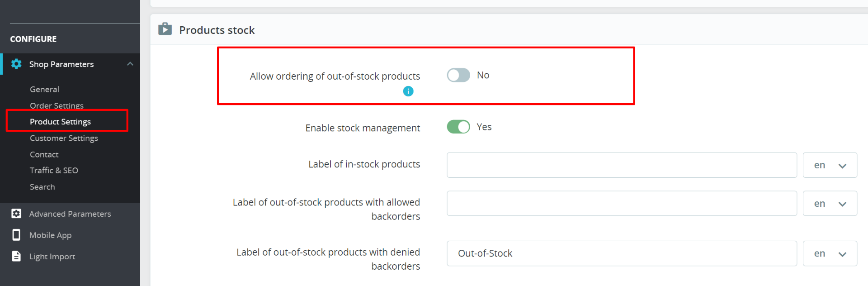
Task: Disable the stock management toggle
Action: (x=458, y=127)
